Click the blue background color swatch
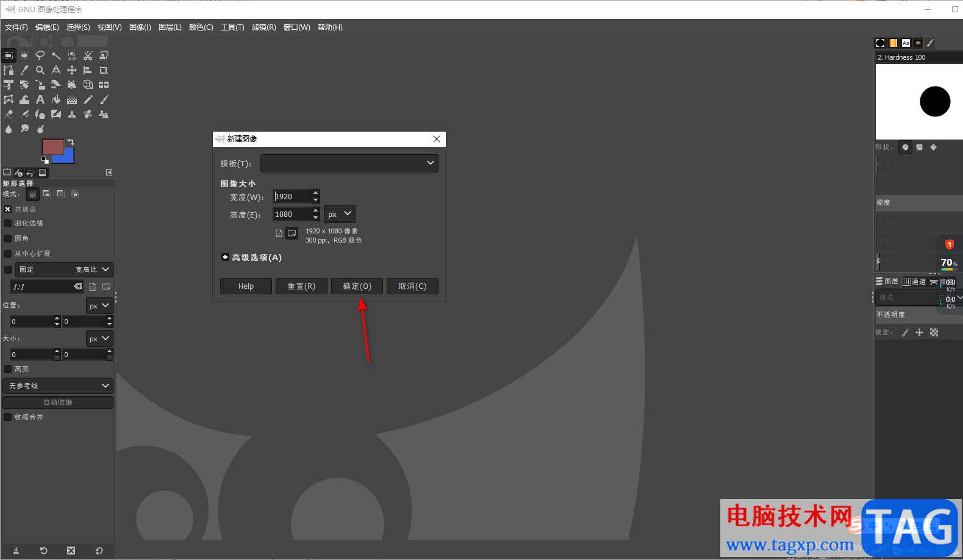Image resolution: width=963 pixels, height=560 pixels. [68, 157]
